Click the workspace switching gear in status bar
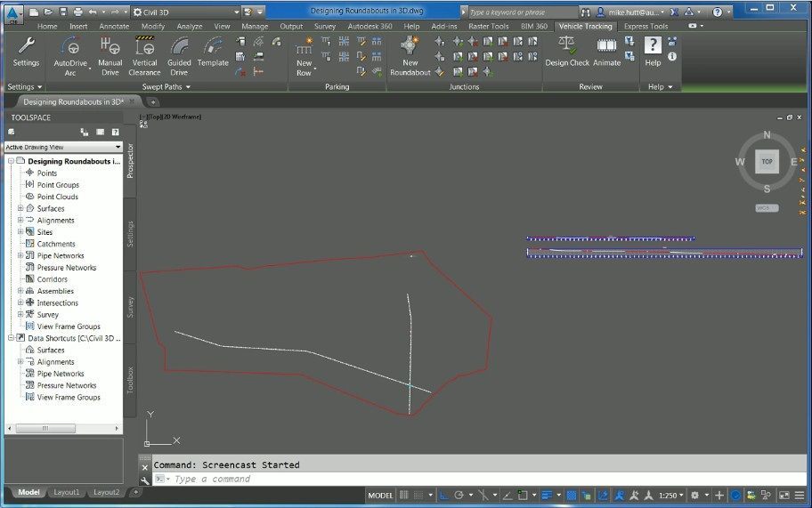 pos(695,495)
